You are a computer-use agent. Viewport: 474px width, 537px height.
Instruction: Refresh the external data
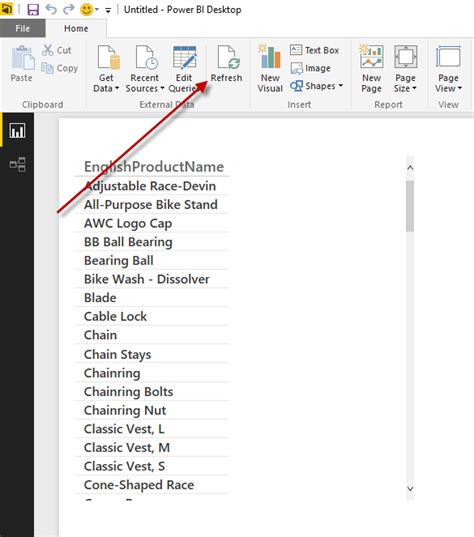[x=226, y=64]
